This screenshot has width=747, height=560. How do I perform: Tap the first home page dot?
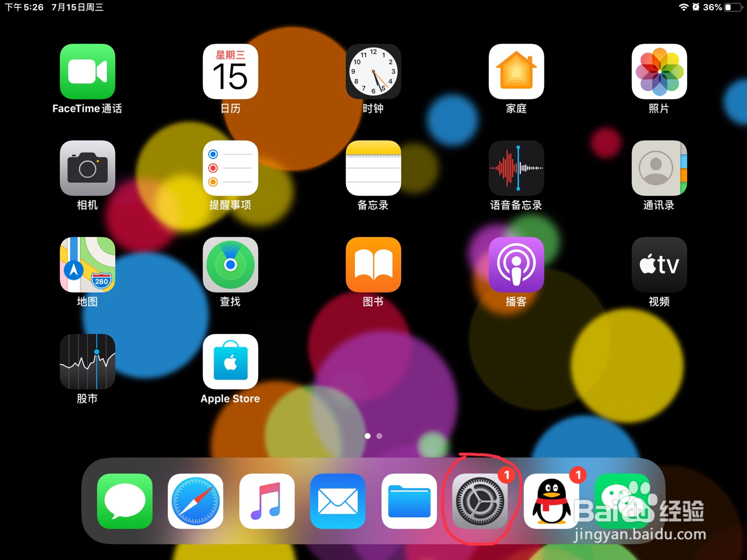click(x=367, y=436)
